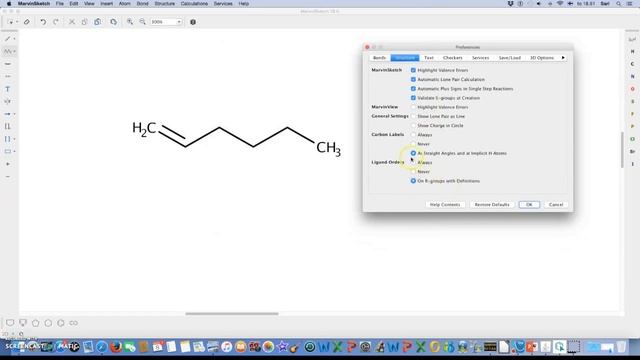Screen dimensions: 640x360
Task: Expand the reaction arrow tool options
Action: pos(14,114)
